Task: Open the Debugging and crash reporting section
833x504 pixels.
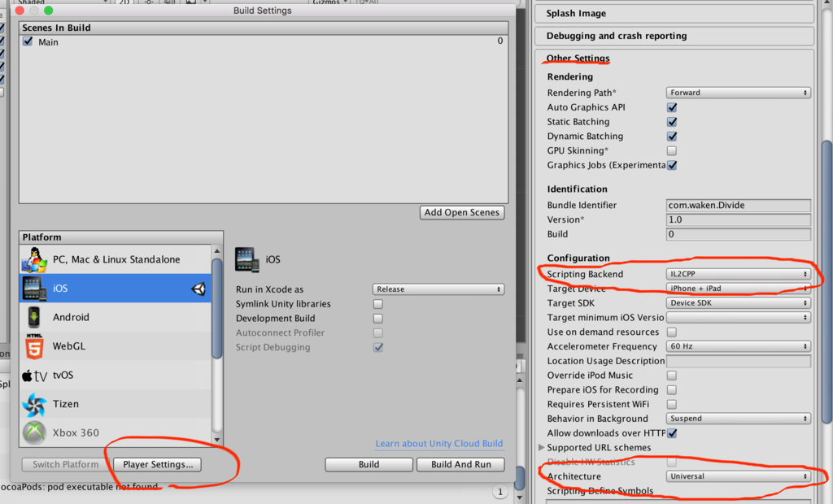Action: (x=626, y=36)
